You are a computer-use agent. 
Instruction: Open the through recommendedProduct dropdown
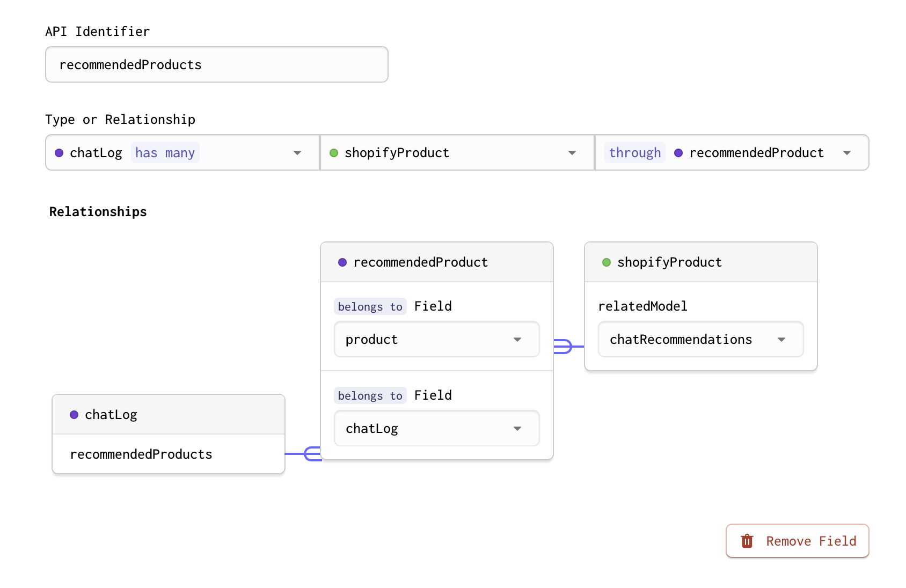coord(846,152)
